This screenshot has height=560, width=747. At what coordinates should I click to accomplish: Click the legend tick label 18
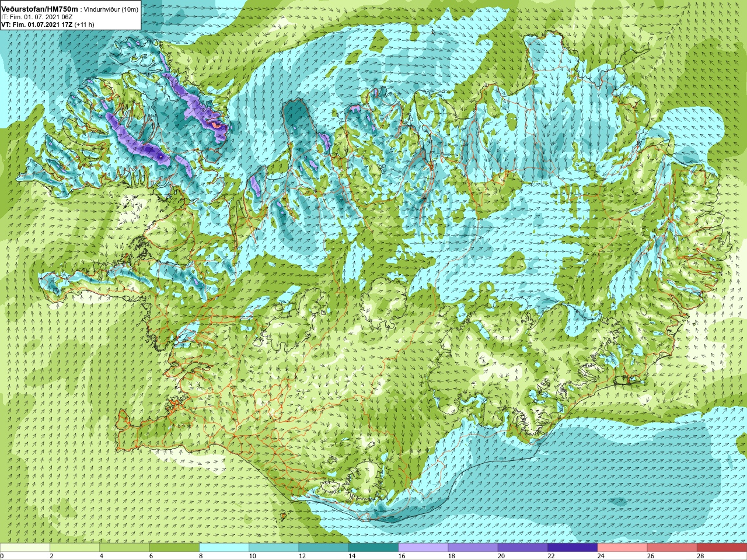[452, 556]
